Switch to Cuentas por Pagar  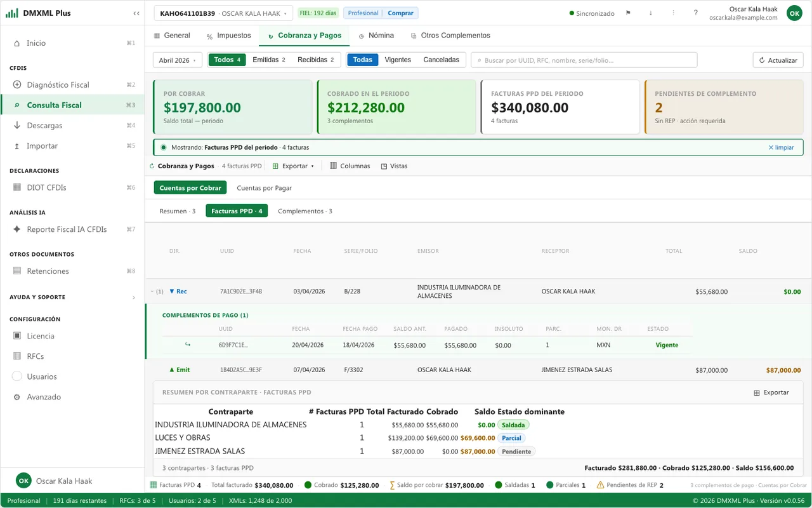pyautogui.click(x=264, y=188)
